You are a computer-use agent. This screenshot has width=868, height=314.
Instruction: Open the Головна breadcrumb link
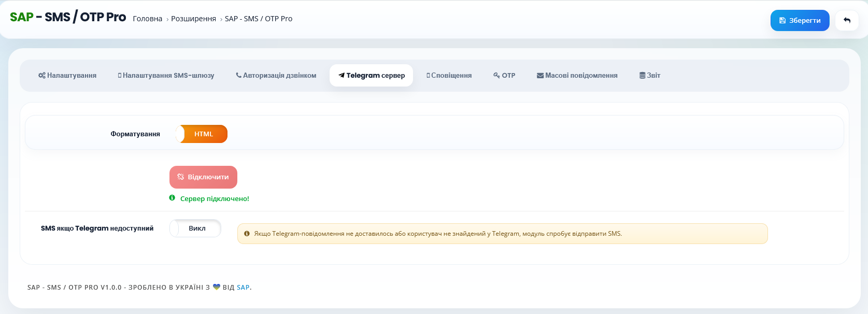pos(148,19)
